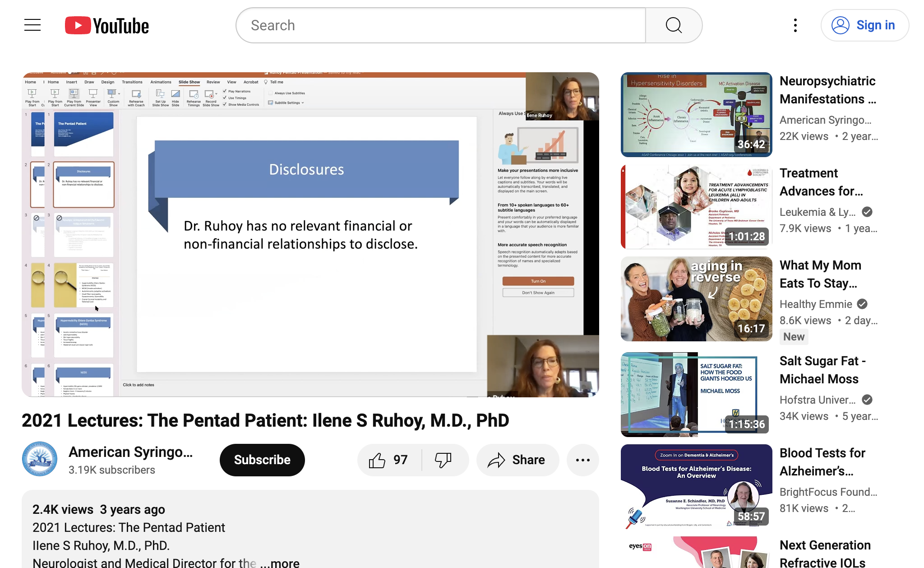Go to YouTube home via logo
The image size is (924, 568).
point(107,26)
